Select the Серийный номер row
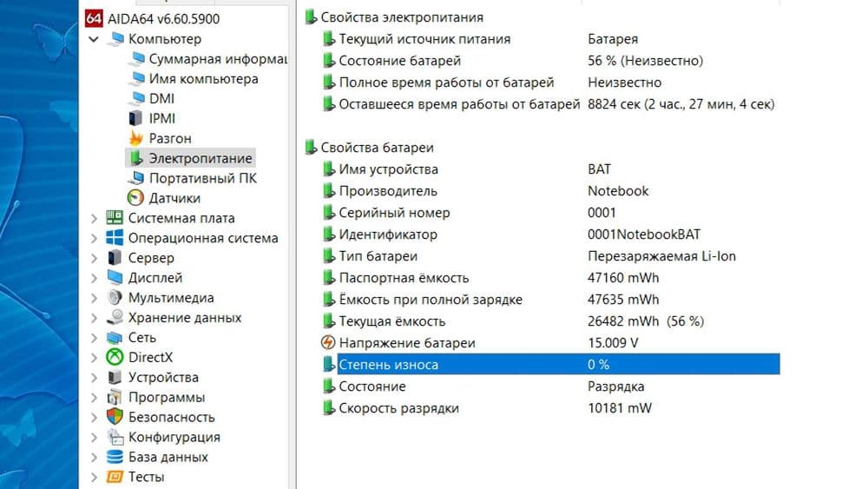 (x=551, y=212)
